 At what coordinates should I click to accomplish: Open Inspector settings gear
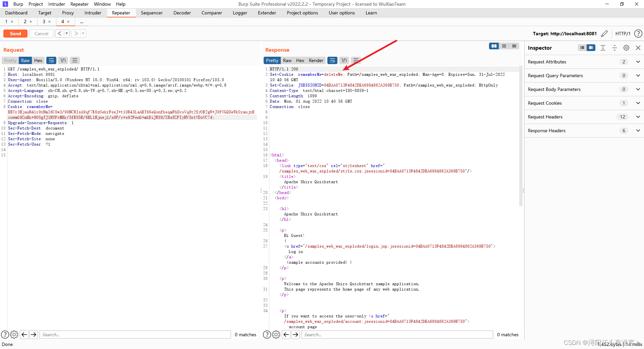tap(626, 48)
